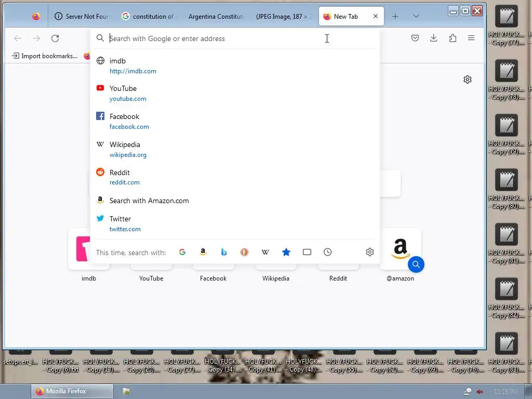Click the YouTube shortcut label
The height and width of the screenshot is (399, 532).
(x=151, y=278)
